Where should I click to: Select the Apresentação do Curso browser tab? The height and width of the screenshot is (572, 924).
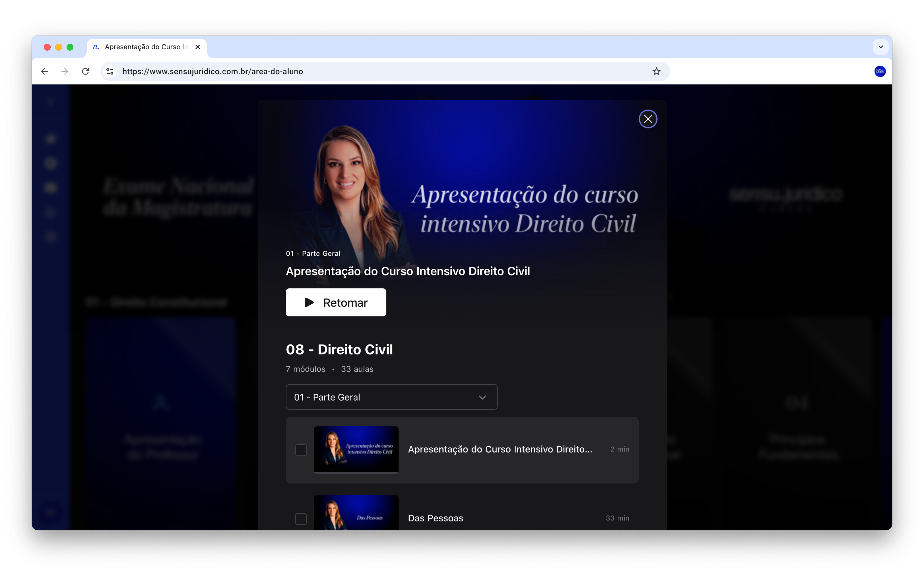tap(146, 47)
